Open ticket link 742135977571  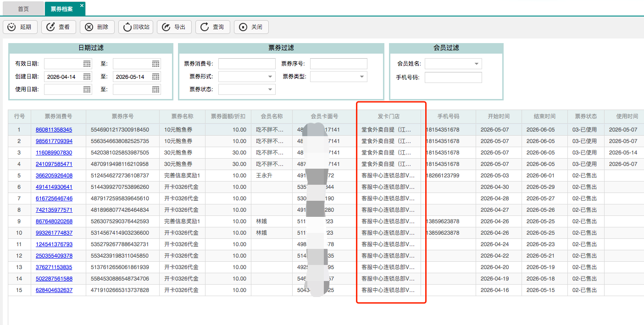[54, 210]
